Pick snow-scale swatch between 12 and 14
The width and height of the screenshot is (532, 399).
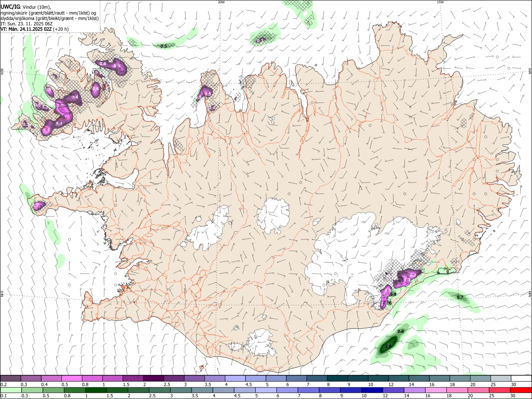click(x=399, y=378)
